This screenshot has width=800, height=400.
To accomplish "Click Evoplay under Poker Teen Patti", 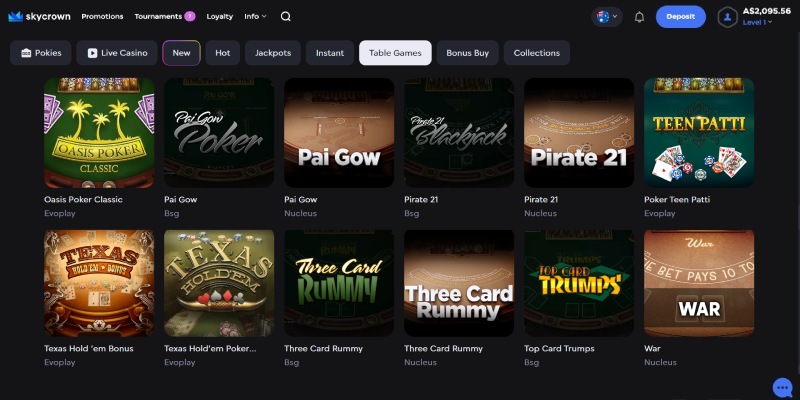I will coord(660,213).
